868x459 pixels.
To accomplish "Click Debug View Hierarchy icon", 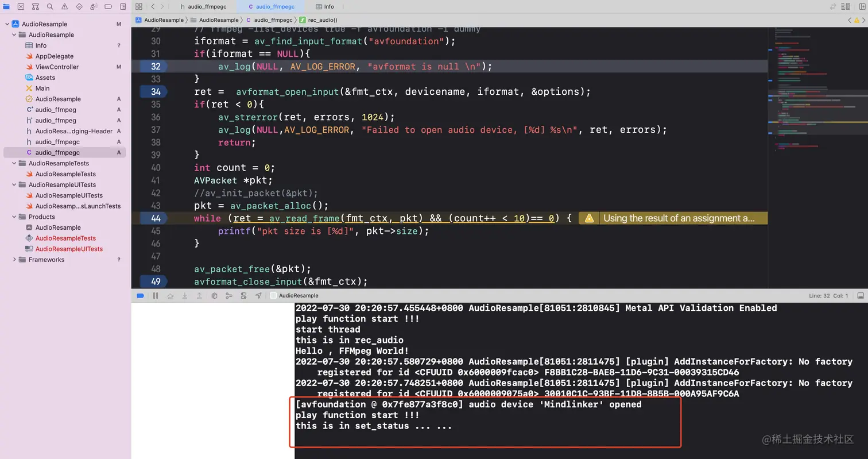I will coord(214,296).
